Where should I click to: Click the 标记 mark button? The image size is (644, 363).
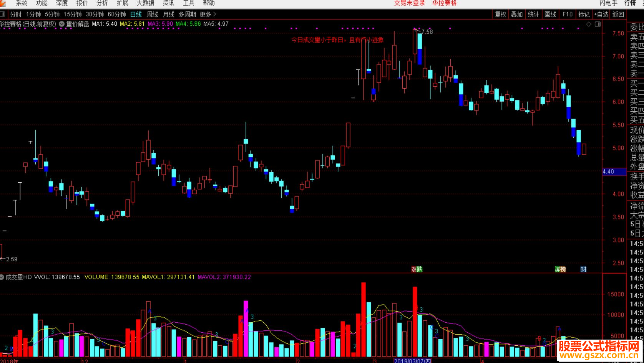[x=584, y=14]
